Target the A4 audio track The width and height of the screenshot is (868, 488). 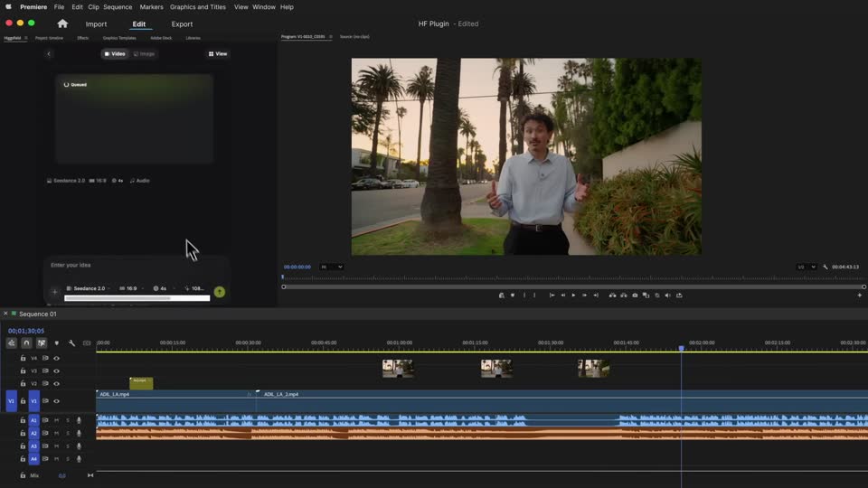[33, 459]
